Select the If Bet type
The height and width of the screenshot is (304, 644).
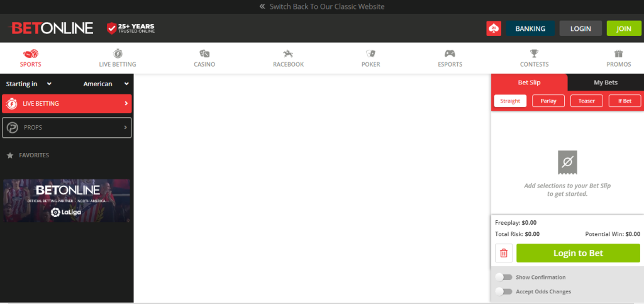point(625,101)
